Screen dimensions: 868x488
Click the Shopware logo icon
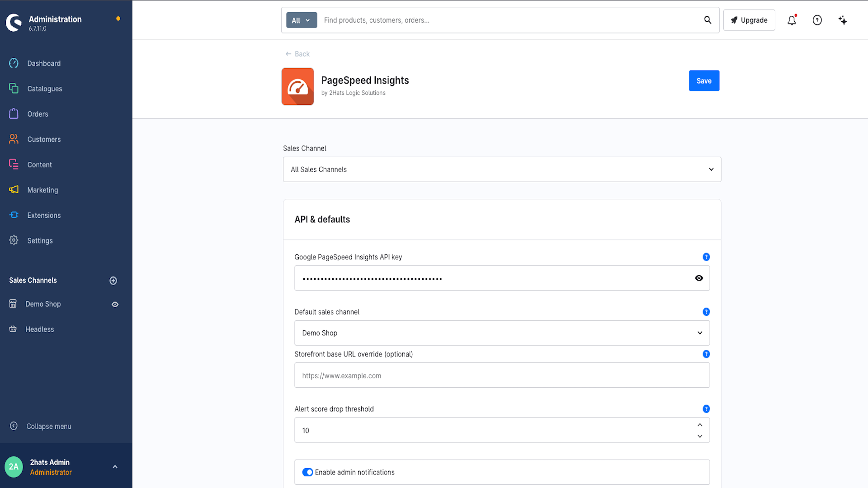(x=14, y=22)
